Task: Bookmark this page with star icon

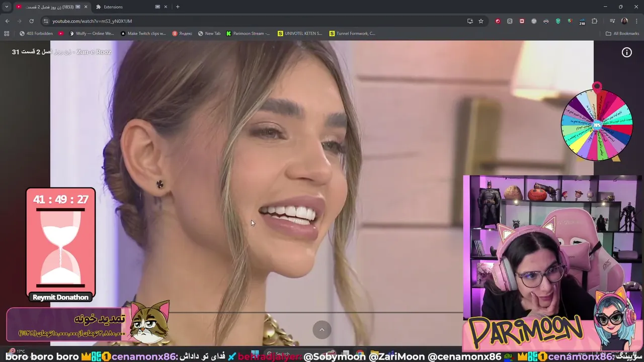Action: point(481,21)
